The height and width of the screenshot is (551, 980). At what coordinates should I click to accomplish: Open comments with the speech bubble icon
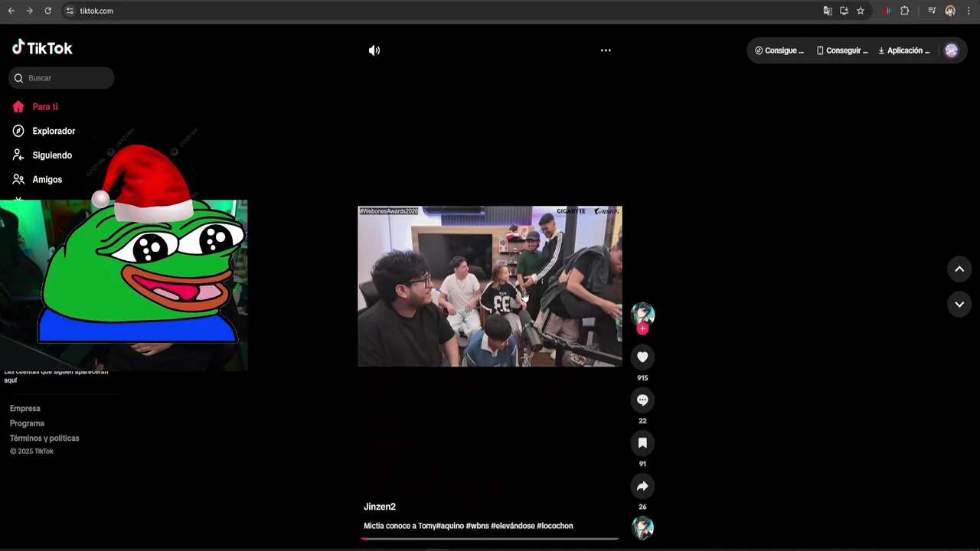(x=642, y=399)
